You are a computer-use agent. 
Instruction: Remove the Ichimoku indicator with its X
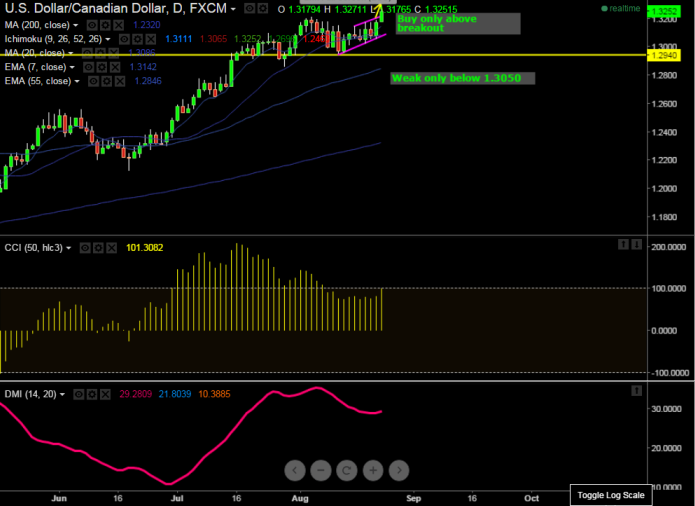pyautogui.click(x=151, y=39)
